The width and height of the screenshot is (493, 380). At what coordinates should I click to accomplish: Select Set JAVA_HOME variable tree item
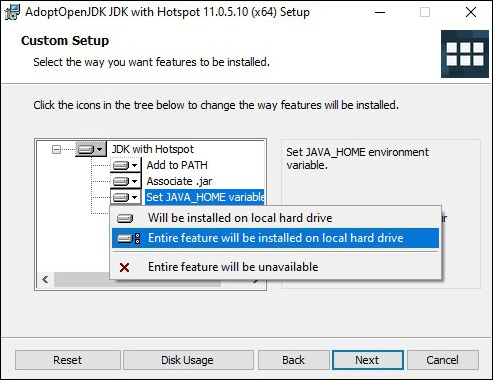pyautogui.click(x=205, y=197)
